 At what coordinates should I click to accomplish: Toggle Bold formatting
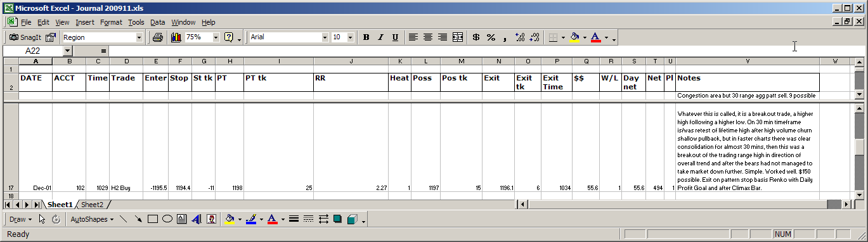point(366,37)
